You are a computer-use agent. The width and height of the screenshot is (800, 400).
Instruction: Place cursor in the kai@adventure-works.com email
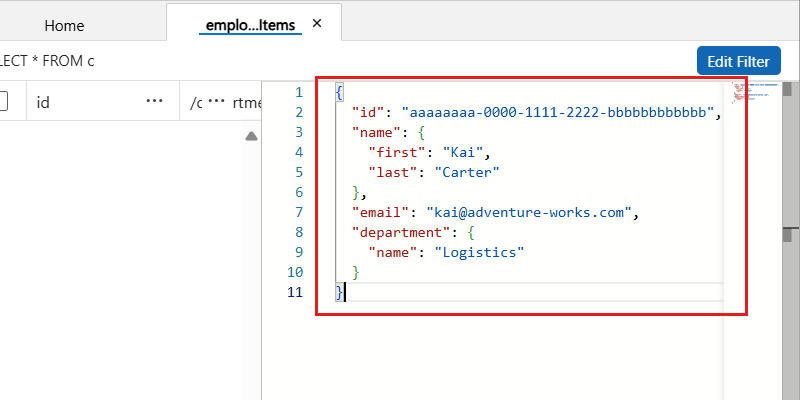coord(531,212)
